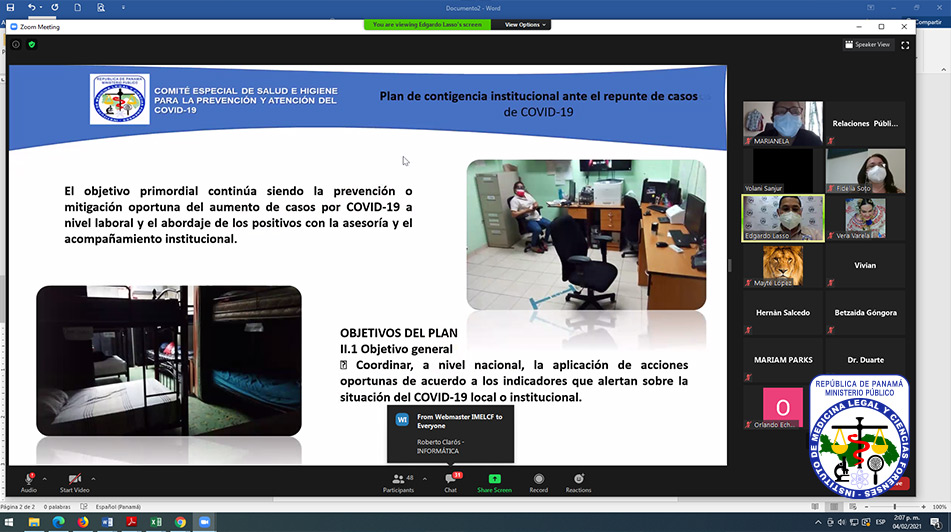The height and width of the screenshot is (532, 951).
Task: Click Print Preview icon in Word toolbar
Action: [x=101, y=7]
